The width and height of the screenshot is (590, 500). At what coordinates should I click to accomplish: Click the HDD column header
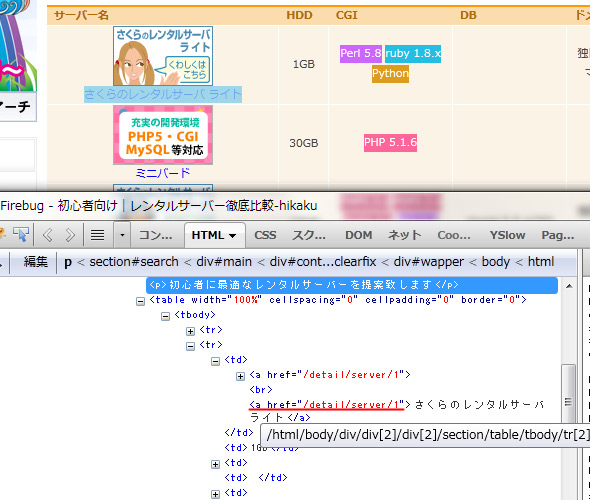point(299,15)
